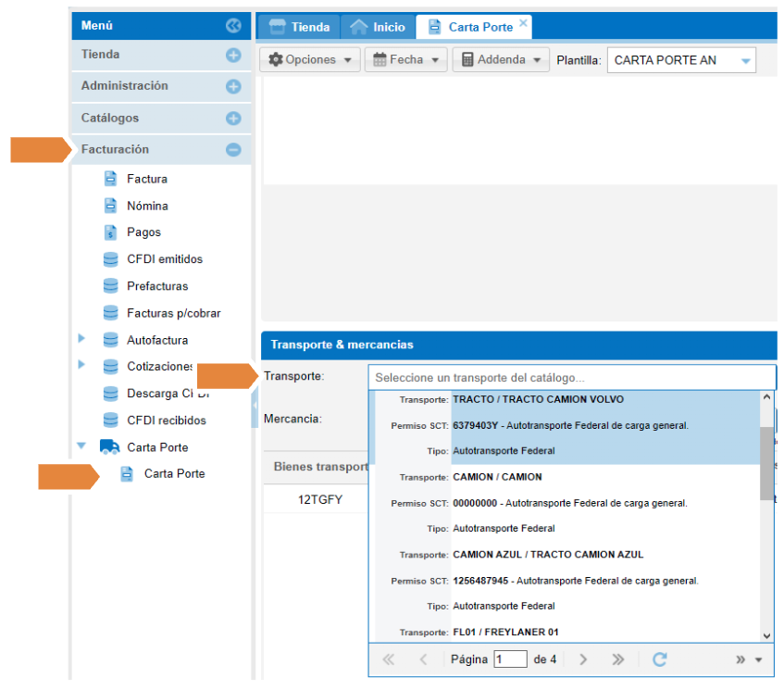Expand the Catálogos section plus icon

click(x=233, y=119)
